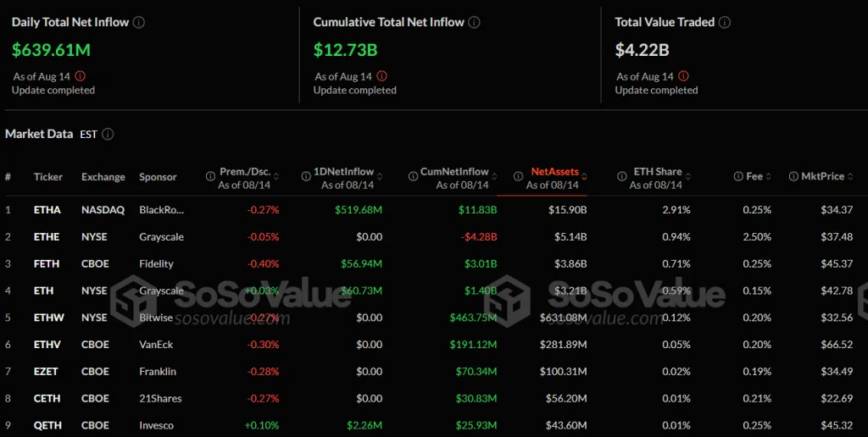Image resolution: width=868 pixels, height=437 pixels.
Task: Sort table by 1DNetInflow arrows
Action: coord(380,176)
